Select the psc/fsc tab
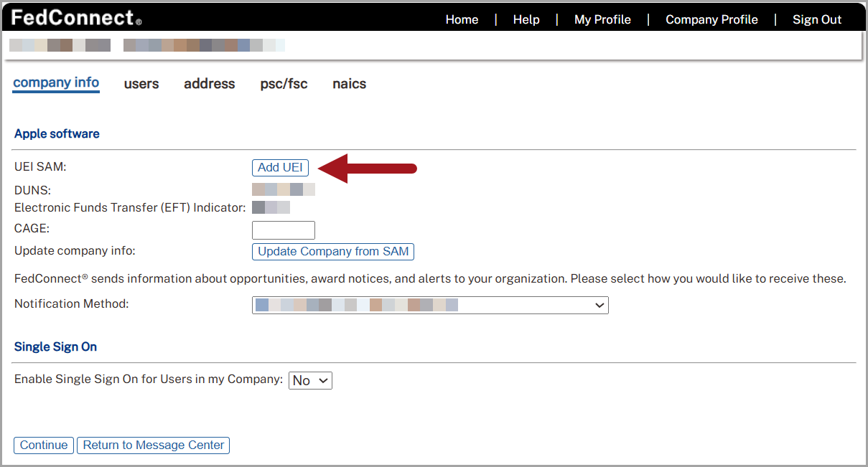The image size is (868, 467). tap(284, 84)
